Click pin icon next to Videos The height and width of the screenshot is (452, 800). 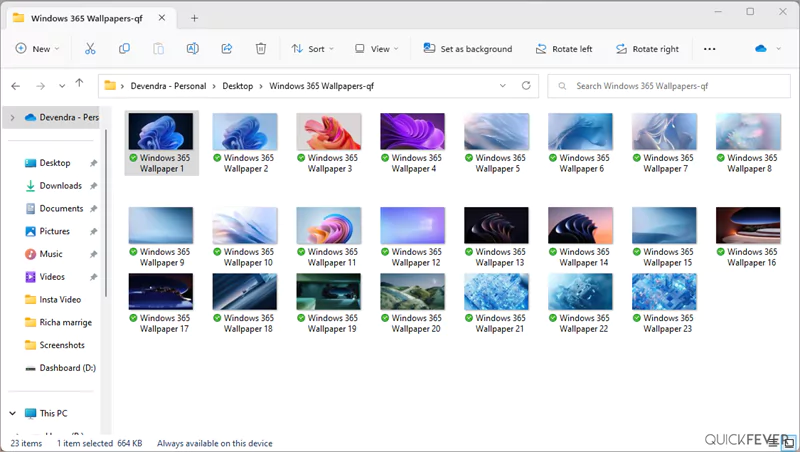[93, 277]
